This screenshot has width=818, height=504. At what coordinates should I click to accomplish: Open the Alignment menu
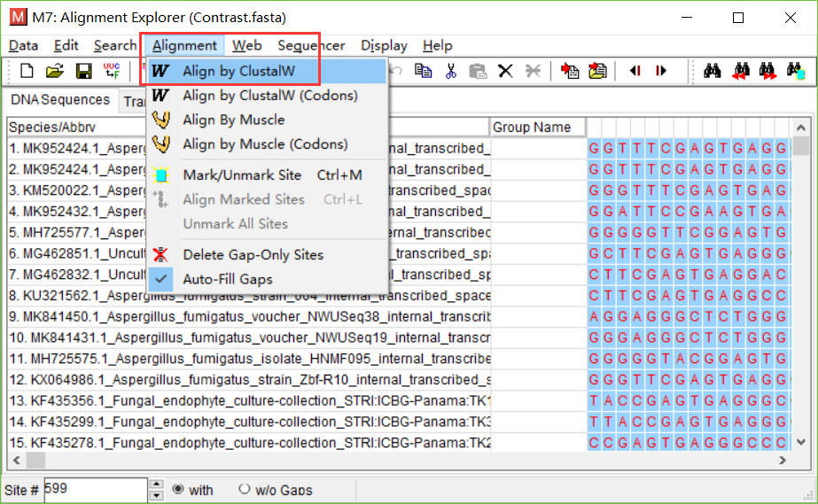click(184, 46)
